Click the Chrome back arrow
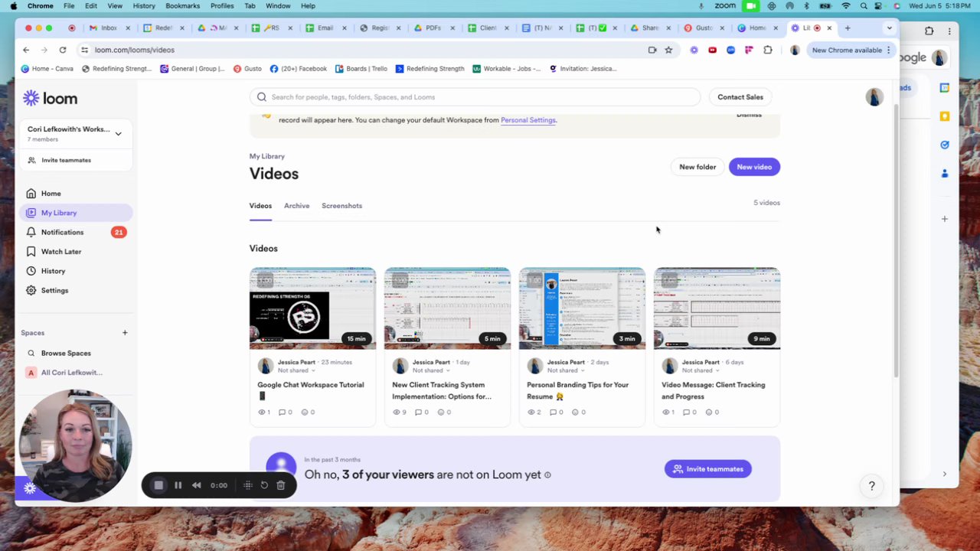This screenshot has width=980, height=551. pos(26,50)
